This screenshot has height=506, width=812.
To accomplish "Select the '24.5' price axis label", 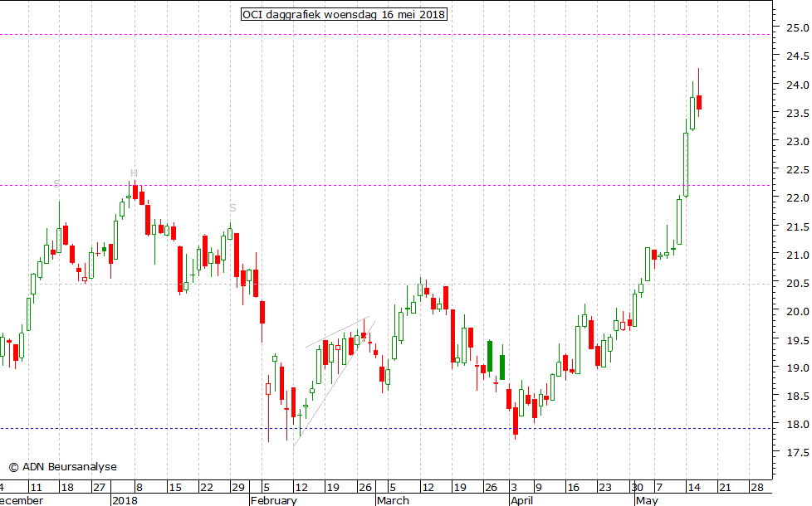I will pos(798,56).
